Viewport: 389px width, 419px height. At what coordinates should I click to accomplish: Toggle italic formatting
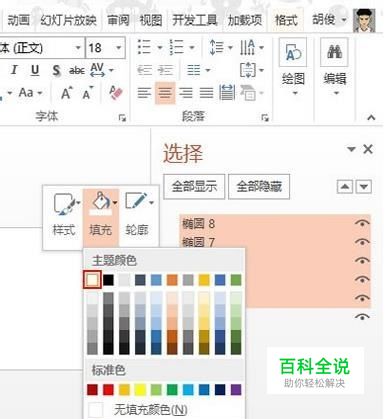pos(14,70)
